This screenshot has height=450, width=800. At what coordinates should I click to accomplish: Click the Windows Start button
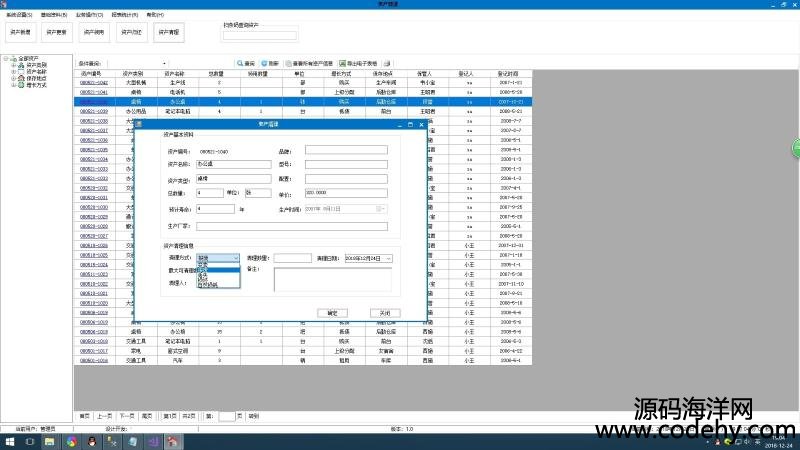[x=7, y=441]
